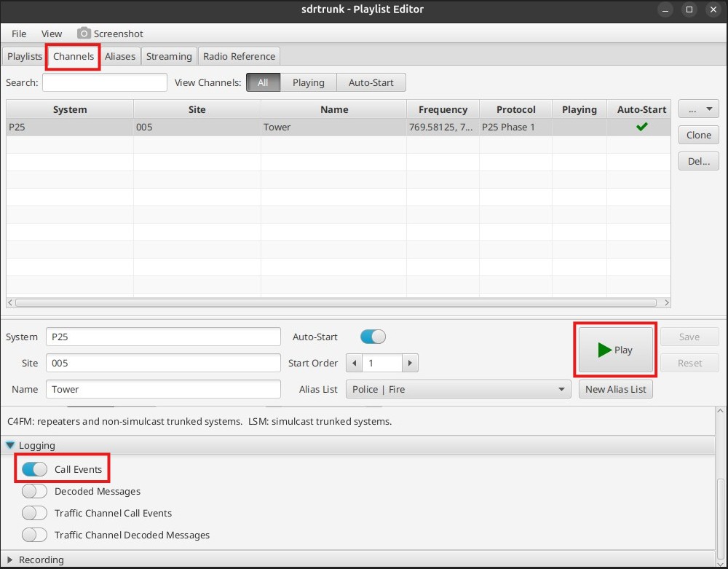Click the table scroll-right arrow
The height and width of the screenshot is (569, 728).
[667, 302]
